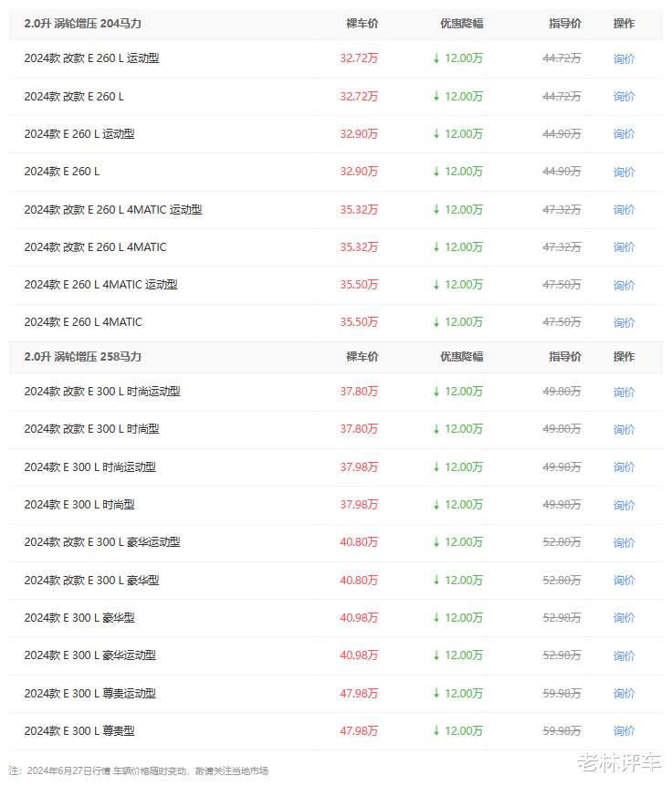Viewport: 672px width, 786px height.
Task: Click 询价 for 2024款 改款 E 260 L 运动型
Action: 624,58
